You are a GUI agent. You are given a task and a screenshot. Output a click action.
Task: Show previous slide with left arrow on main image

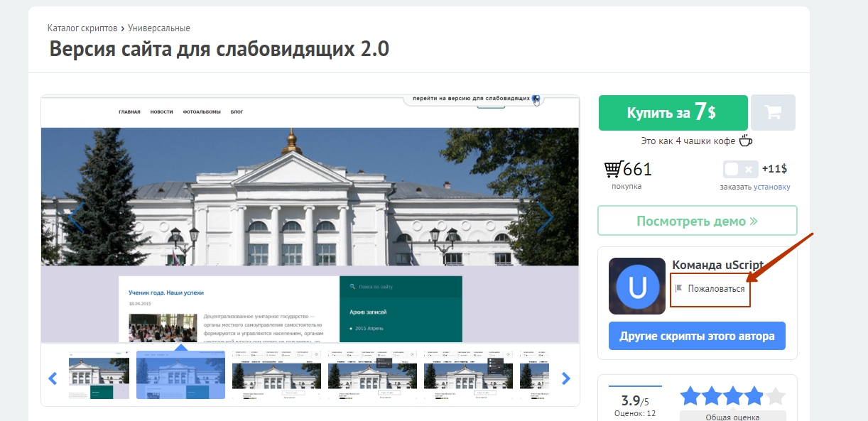click(x=76, y=219)
